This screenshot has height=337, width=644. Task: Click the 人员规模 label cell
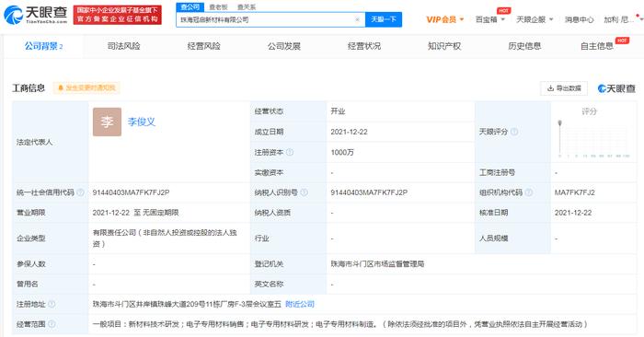point(512,238)
